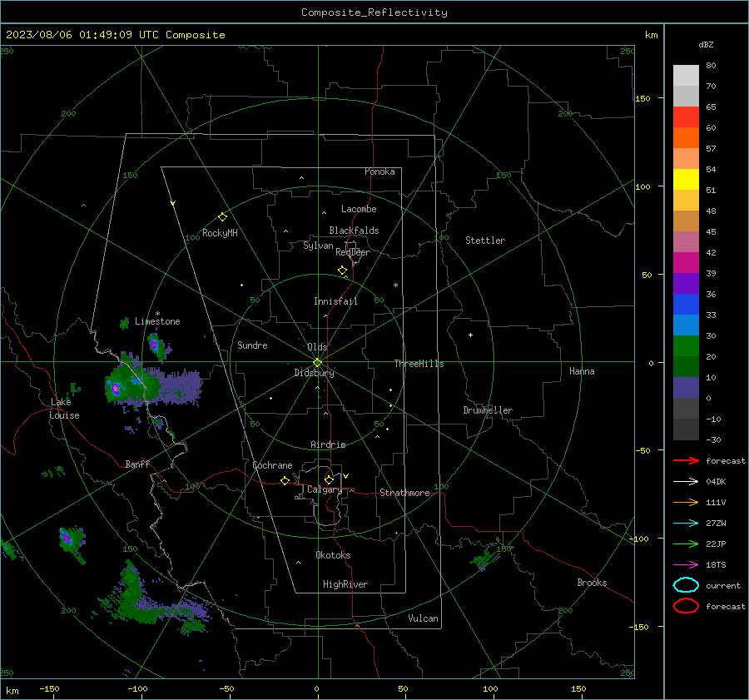The image size is (749, 700).
Task: Click the Cochrane city label
Action: [272, 465]
